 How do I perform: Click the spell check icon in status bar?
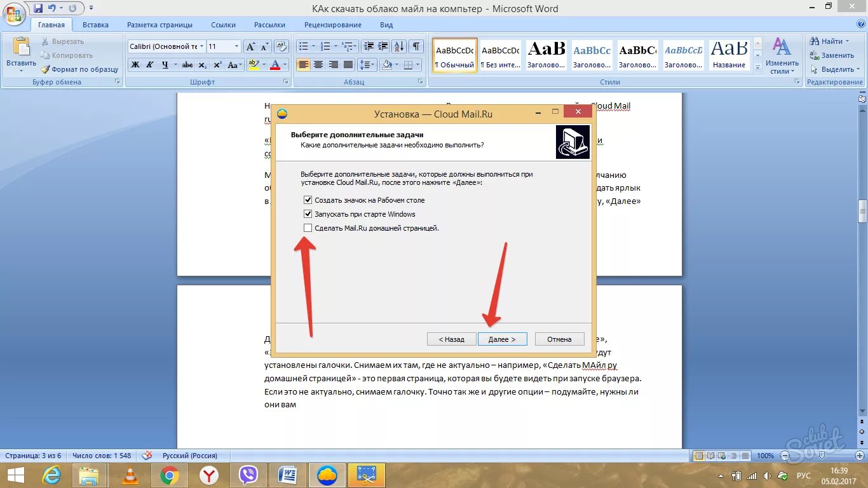[x=147, y=456]
